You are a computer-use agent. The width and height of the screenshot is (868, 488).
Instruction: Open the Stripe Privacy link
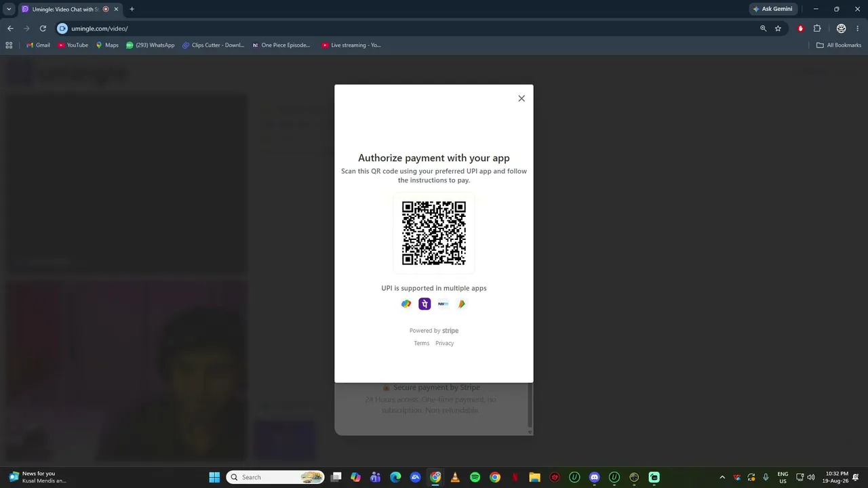pos(445,343)
